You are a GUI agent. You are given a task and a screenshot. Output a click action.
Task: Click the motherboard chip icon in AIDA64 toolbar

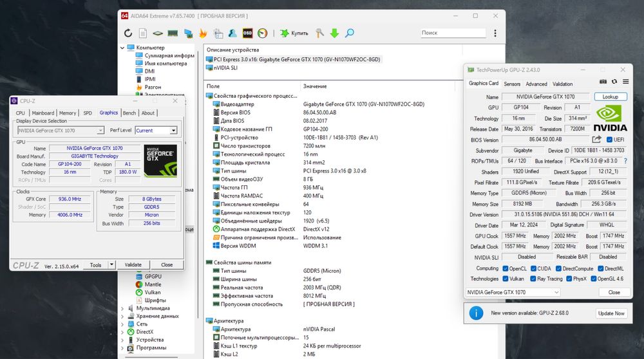[x=158, y=33]
